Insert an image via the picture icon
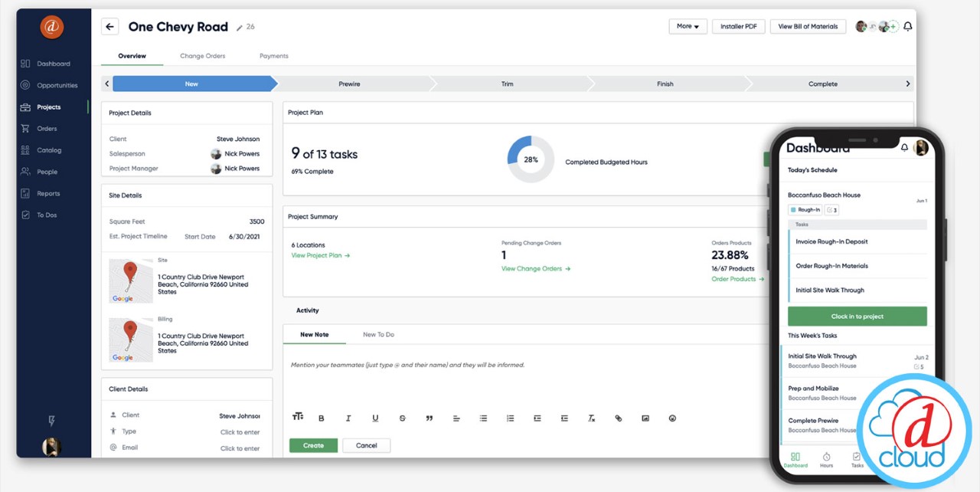 (645, 418)
